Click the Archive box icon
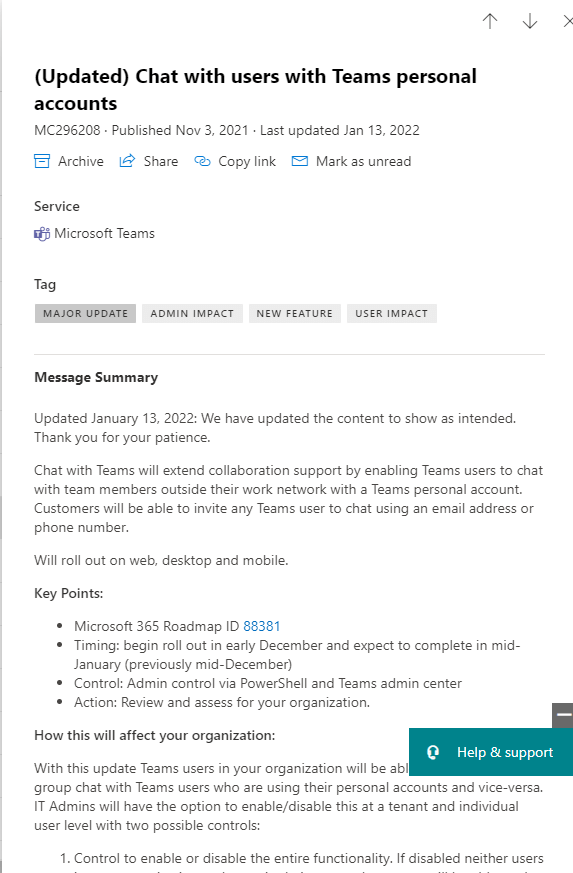The height and width of the screenshot is (873, 573). [x=42, y=161]
